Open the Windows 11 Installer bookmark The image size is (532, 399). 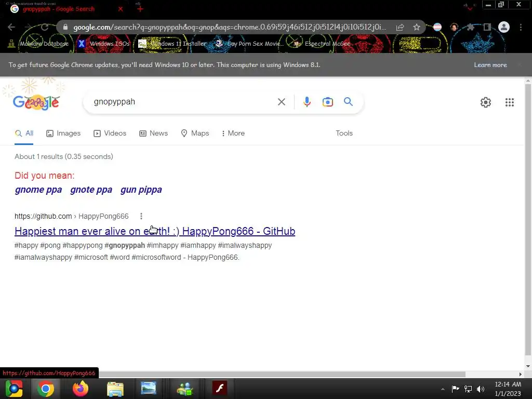point(172,44)
